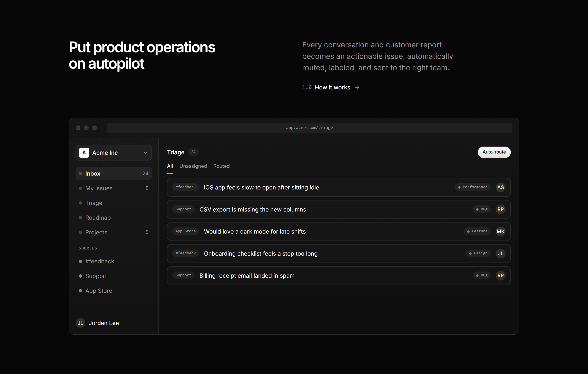
Task: Select the #feedback source in sidebar
Action: tap(114, 261)
